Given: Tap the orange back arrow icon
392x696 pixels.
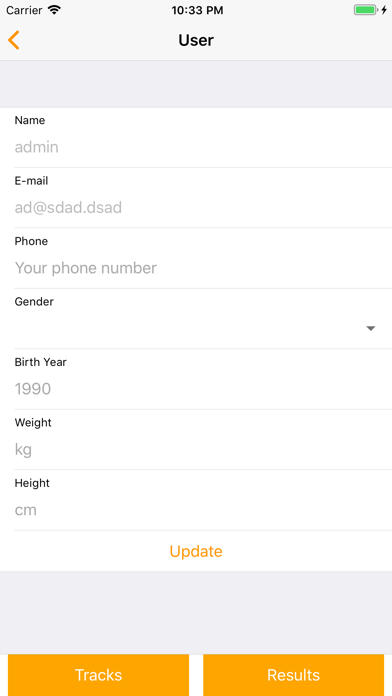Looking at the screenshot, I should tap(14, 40).
